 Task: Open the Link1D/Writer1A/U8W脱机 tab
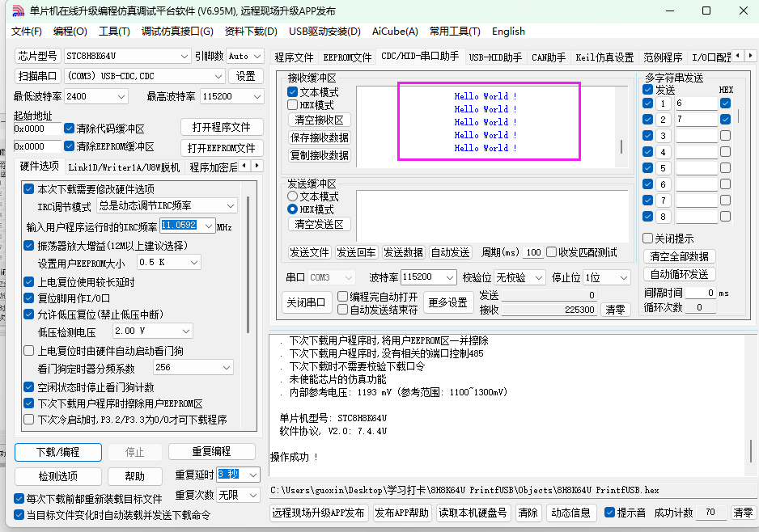click(124, 167)
